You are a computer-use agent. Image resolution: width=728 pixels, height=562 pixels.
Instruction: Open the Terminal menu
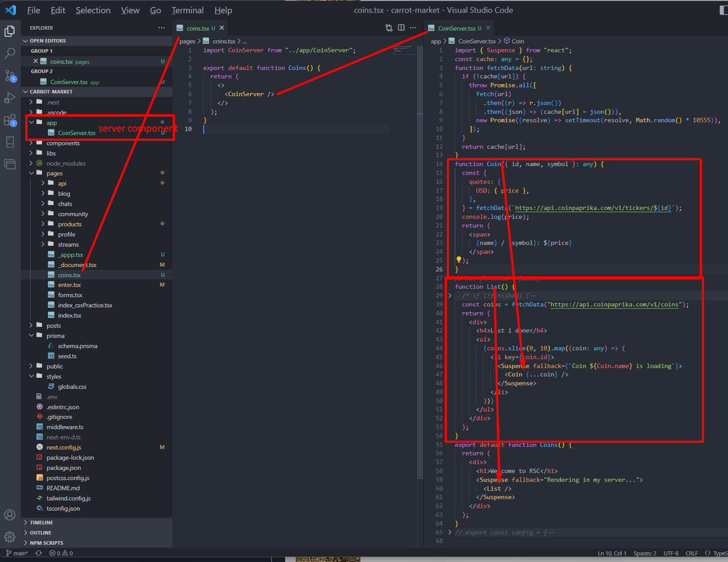[x=188, y=10]
